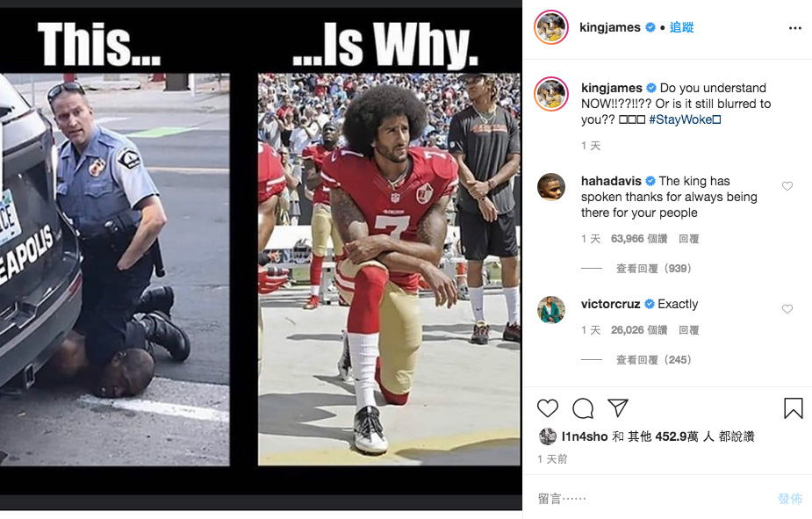The height and width of the screenshot is (519, 812).
Task: Like victorcruz's comment with the small heart
Action: pyautogui.click(x=787, y=309)
